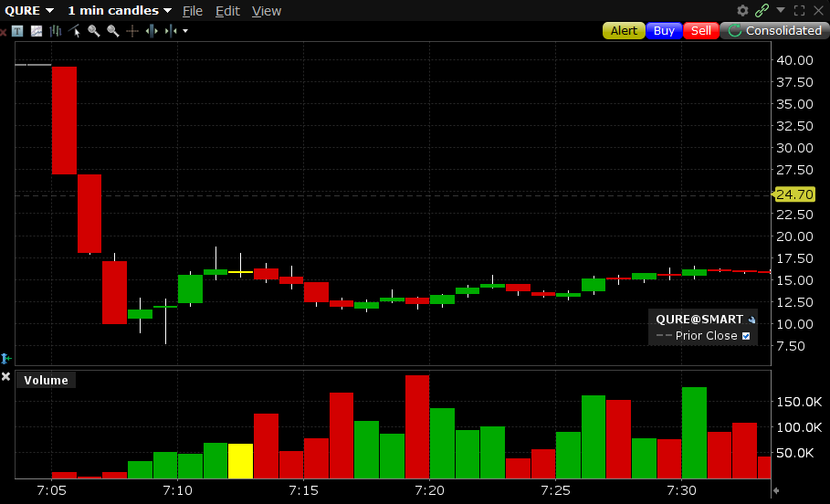
Task: Click the blue panel collapse icon at left edge
Action: pos(5,359)
